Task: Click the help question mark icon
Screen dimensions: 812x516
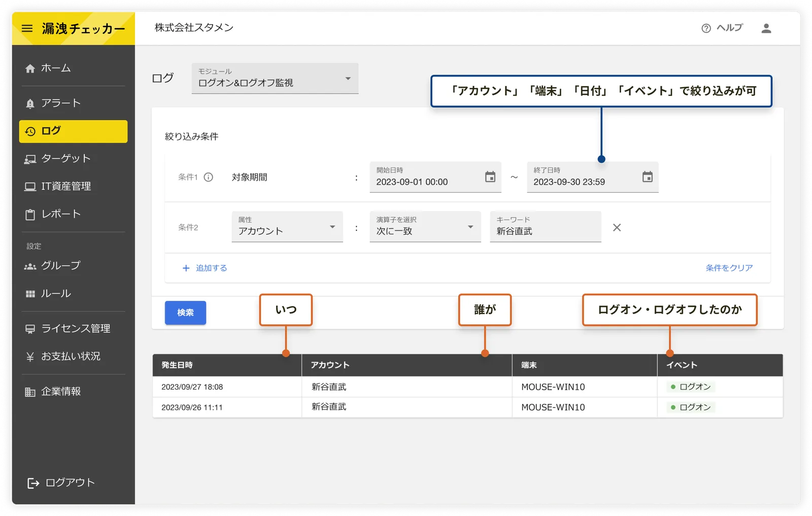Action: (x=706, y=28)
